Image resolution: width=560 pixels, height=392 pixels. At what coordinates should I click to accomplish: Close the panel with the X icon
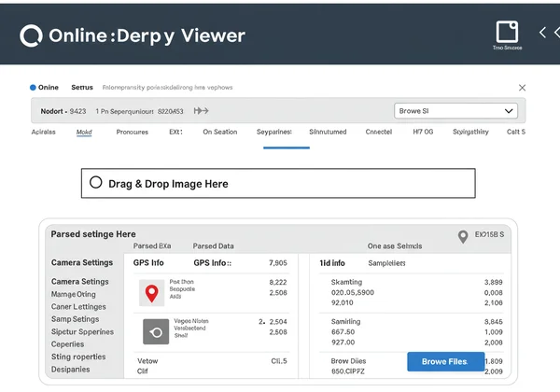[x=522, y=88]
